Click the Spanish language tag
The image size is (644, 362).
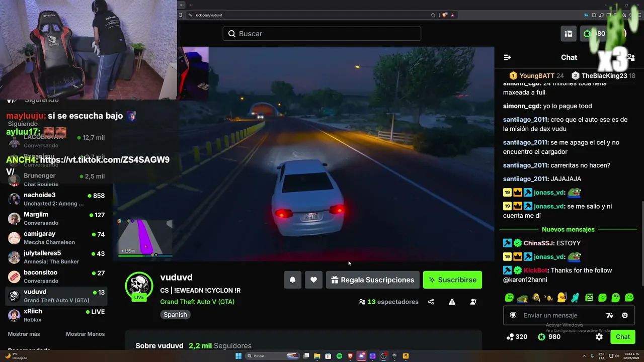[x=175, y=315]
